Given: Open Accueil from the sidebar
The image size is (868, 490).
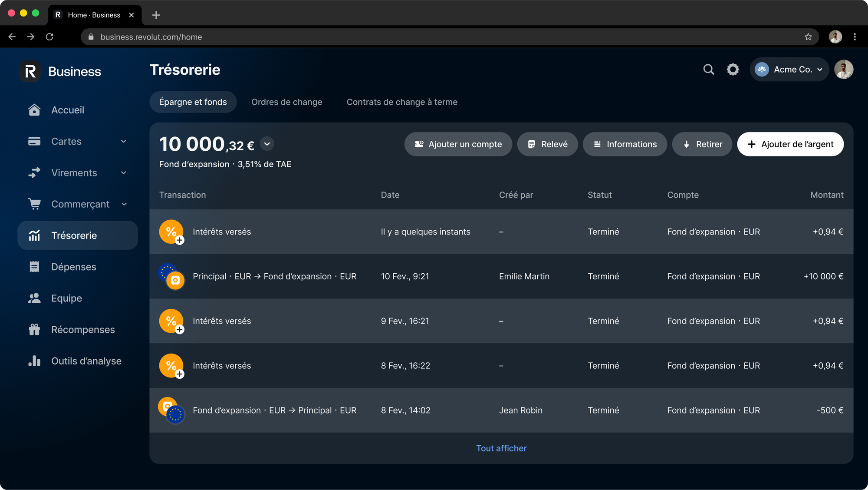Looking at the screenshot, I should pos(68,110).
